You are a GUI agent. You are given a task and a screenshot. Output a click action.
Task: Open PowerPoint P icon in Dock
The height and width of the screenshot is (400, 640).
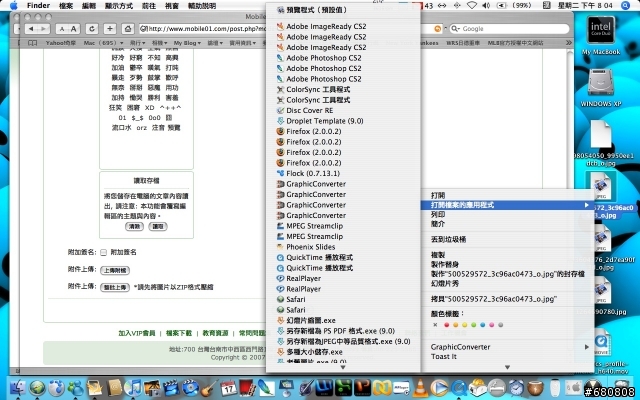(x=362, y=387)
